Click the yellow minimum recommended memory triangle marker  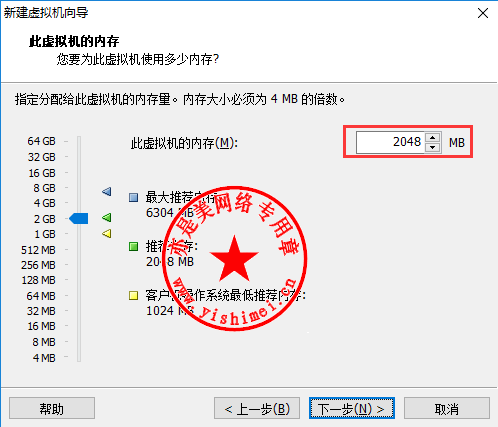[x=107, y=233]
